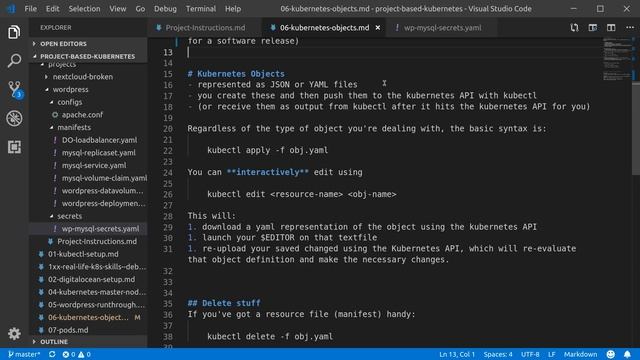640x360 pixels.
Task: Open the Manage settings gear
Action: pos(14,333)
